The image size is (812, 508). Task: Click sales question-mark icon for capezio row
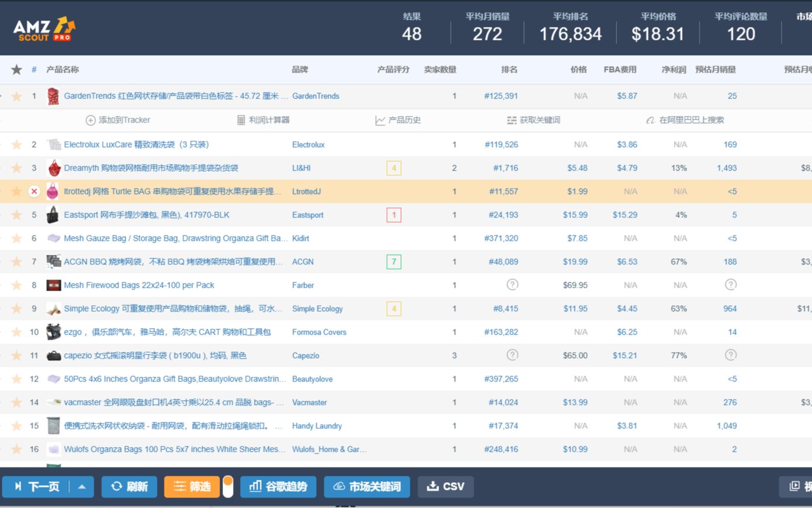point(731,355)
